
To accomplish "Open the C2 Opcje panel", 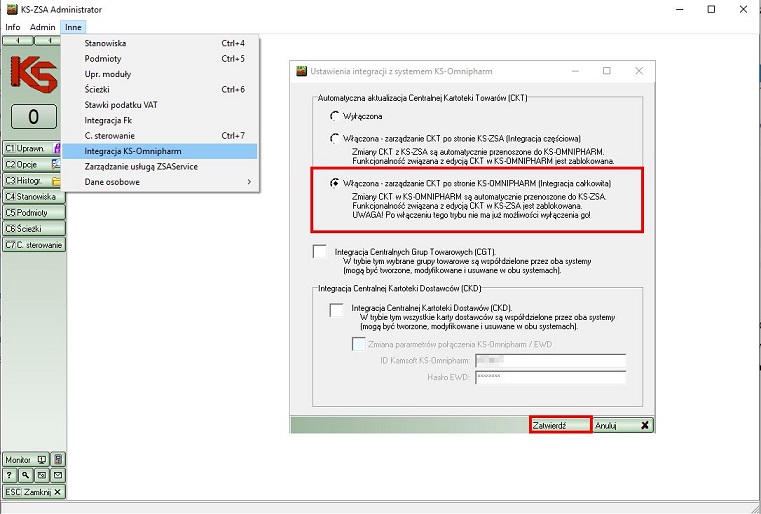I will pyautogui.click(x=32, y=165).
